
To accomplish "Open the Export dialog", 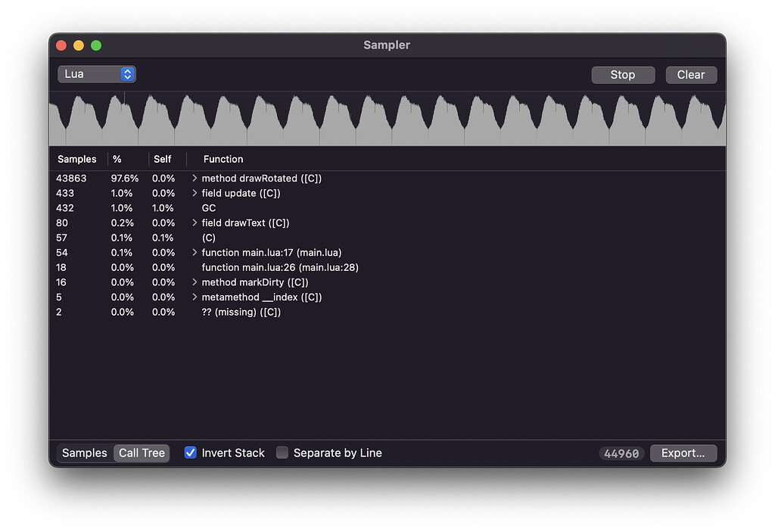I will point(683,453).
